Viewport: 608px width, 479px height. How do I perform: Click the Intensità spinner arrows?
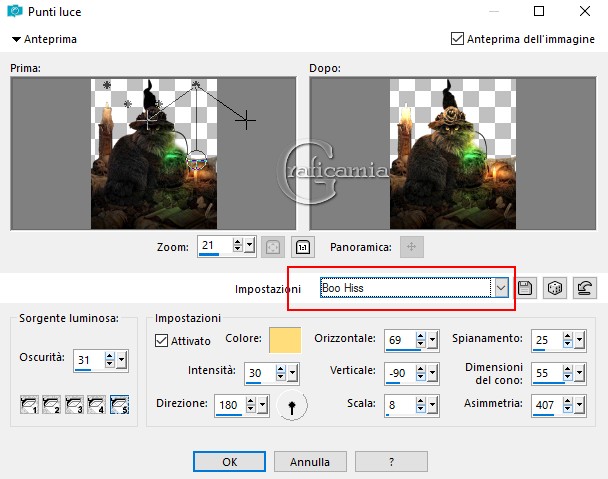281,373
